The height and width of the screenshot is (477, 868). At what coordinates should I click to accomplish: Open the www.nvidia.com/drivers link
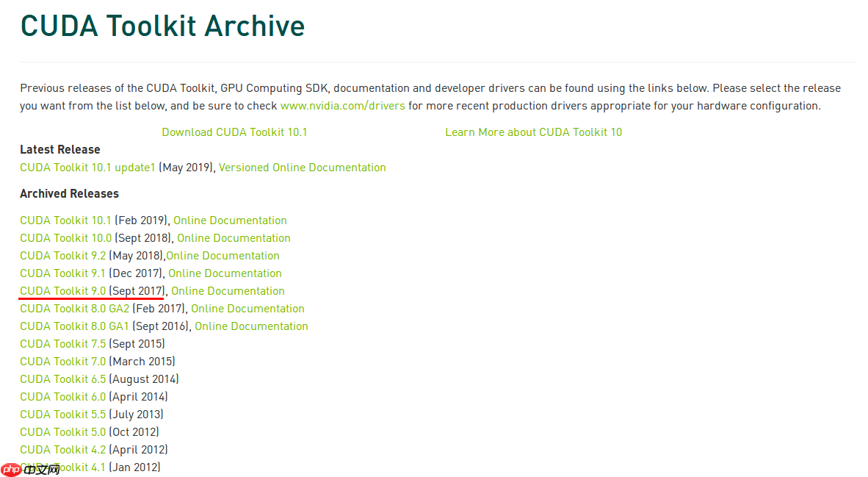[342, 106]
